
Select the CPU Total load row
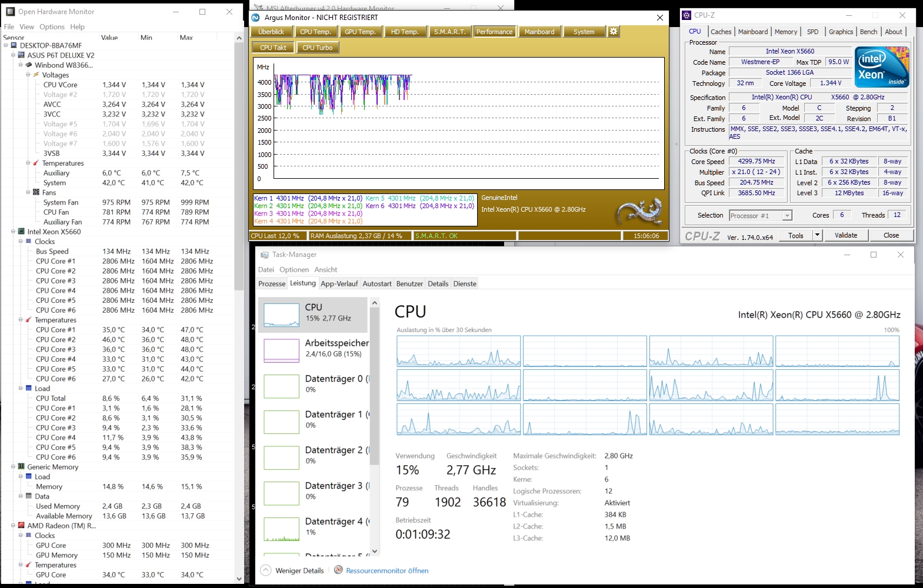click(118, 398)
